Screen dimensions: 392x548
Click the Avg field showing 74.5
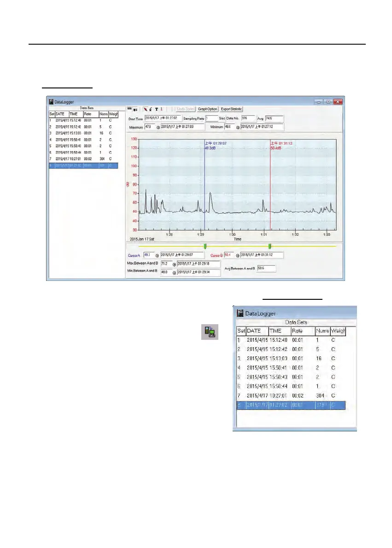[274, 118]
